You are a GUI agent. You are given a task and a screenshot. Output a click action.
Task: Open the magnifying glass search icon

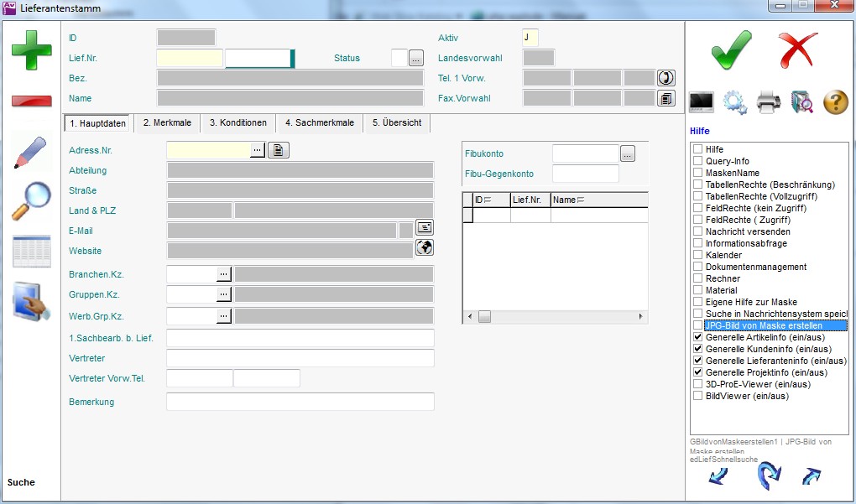click(x=31, y=201)
